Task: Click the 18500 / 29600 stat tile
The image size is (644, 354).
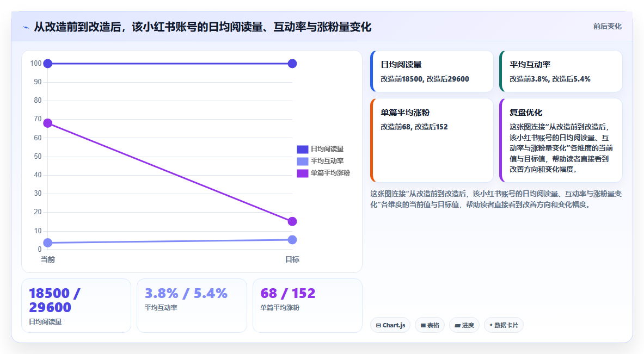Action: pyautogui.click(x=76, y=306)
